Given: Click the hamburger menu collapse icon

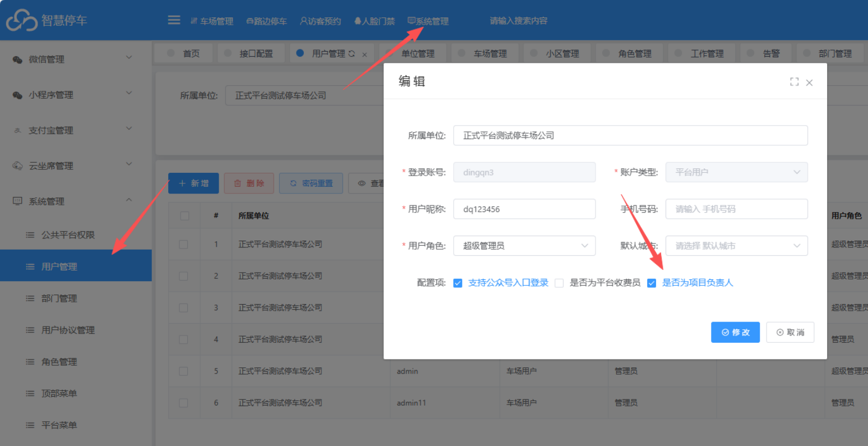Looking at the screenshot, I should point(174,20).
